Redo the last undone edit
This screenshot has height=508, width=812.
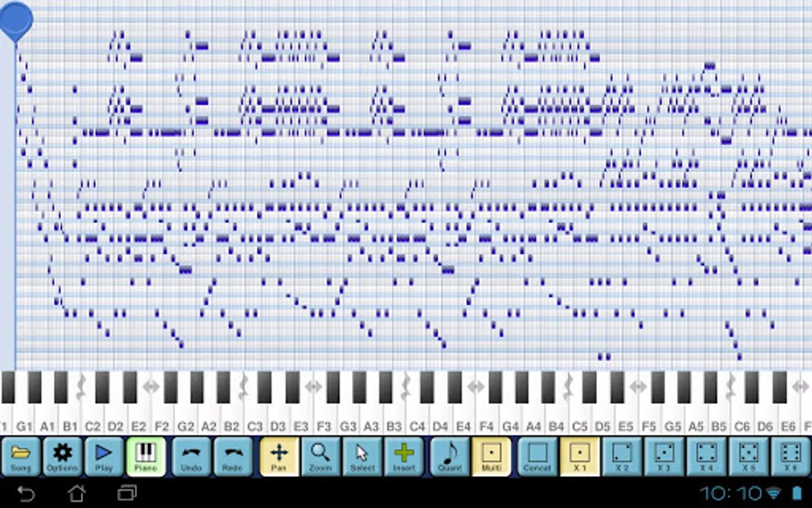click(233, 456)
